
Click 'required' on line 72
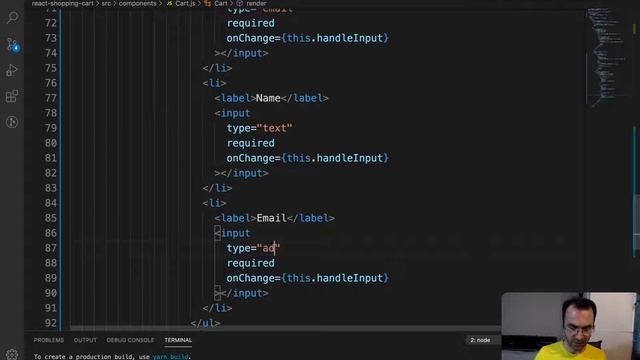[x=251, y=23]
